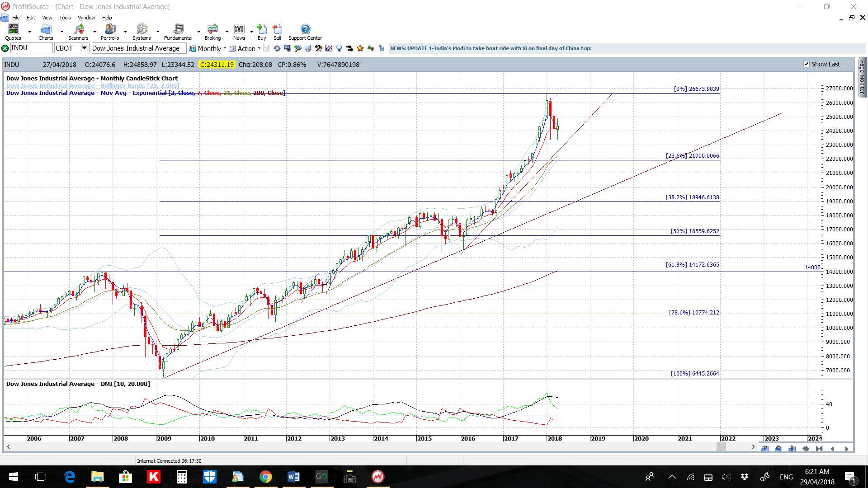Expand the Fundamental dropdown arrow
868x488 pixels.
(198, 32)
